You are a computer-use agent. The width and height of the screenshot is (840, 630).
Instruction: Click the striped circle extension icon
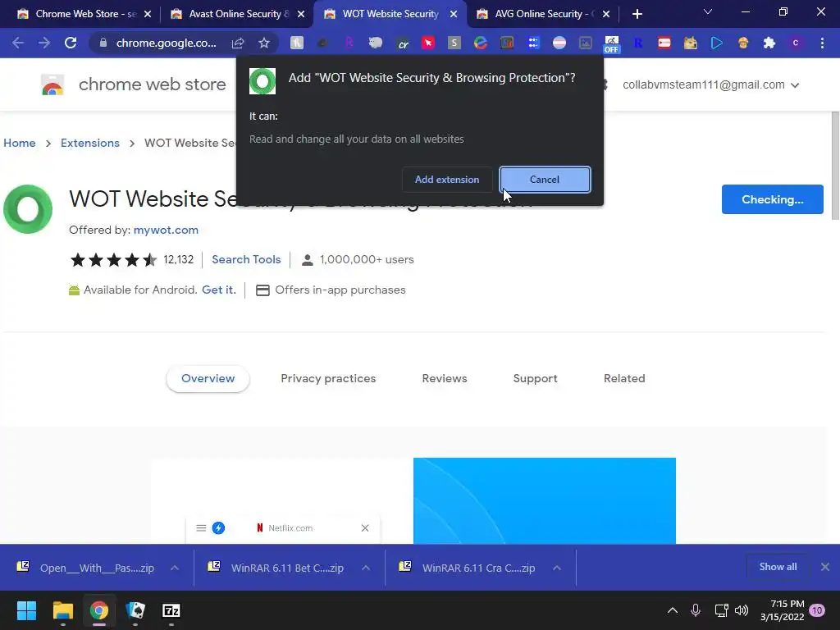[x=559, y=43]
